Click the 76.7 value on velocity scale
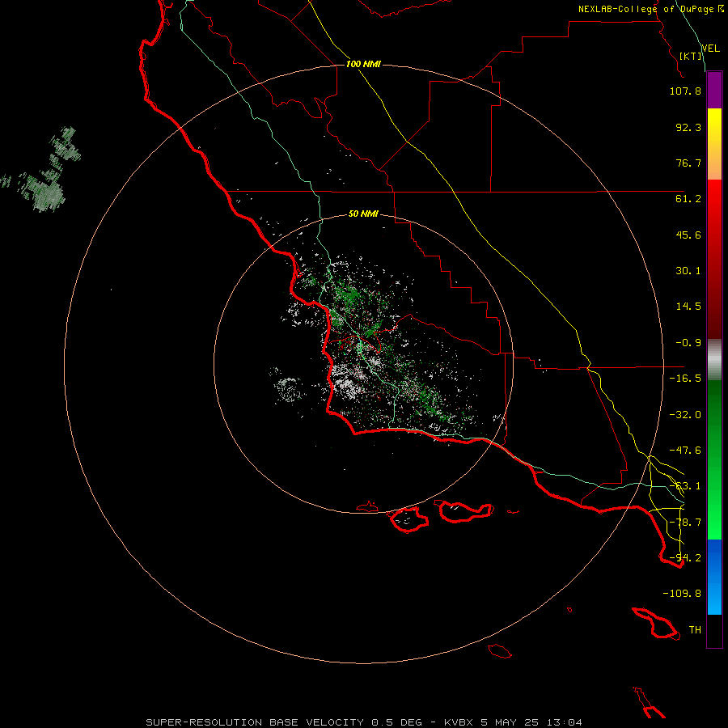This screenshot has height=728, width=728. (x=688, y=163)
